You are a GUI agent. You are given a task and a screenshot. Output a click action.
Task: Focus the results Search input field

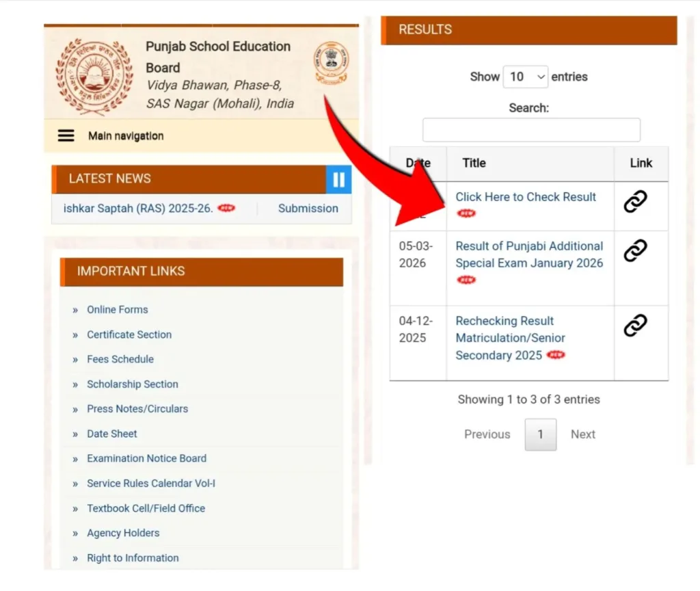tap(531, 130)
